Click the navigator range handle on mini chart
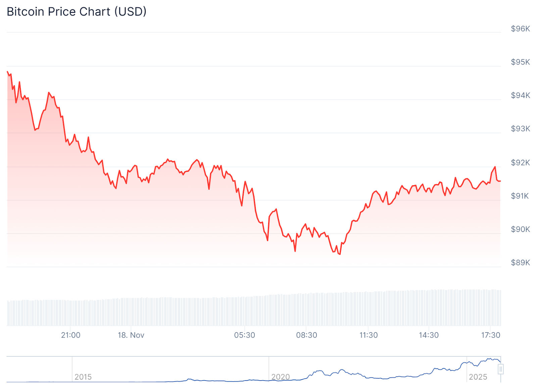The height and width of the screenshot is (392, 537). point(500,370)
